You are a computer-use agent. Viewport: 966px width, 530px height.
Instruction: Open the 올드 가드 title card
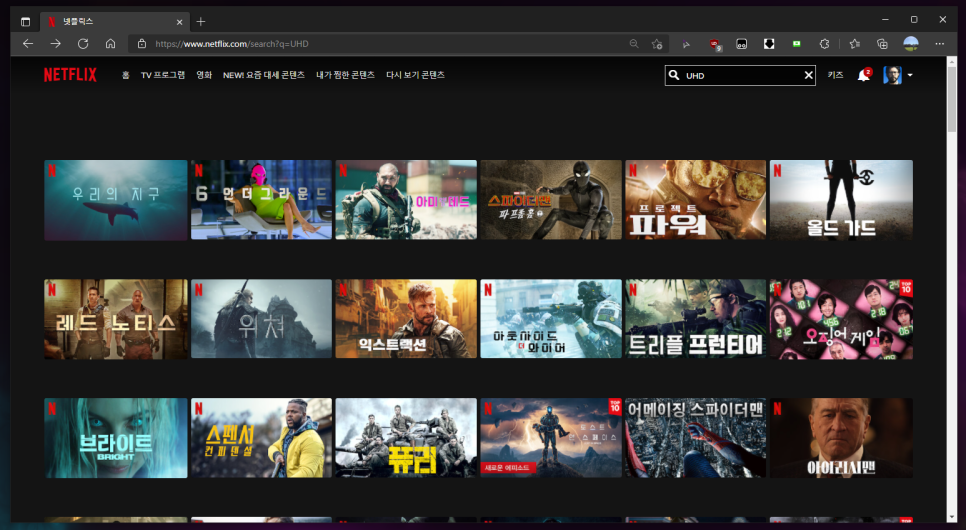pyautogui.click(x=842, y=200)
